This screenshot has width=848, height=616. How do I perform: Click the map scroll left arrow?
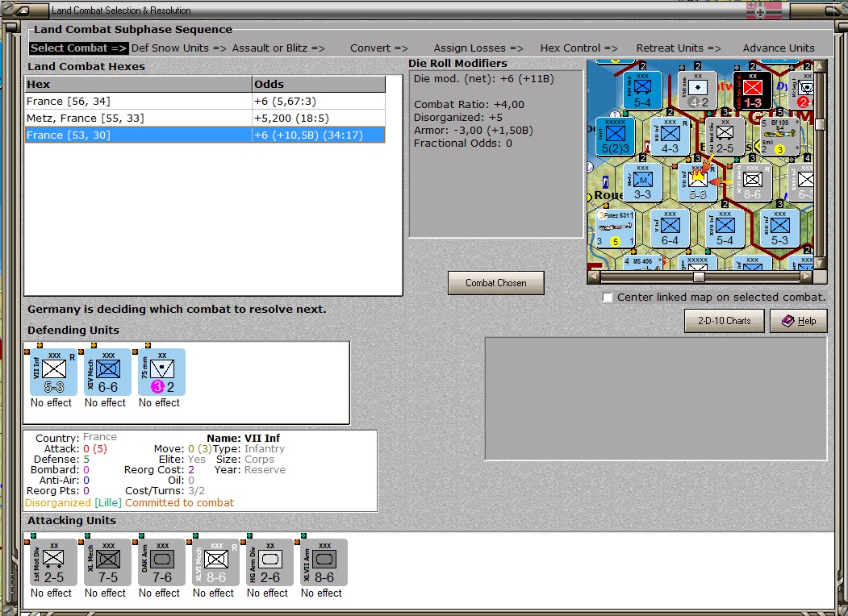click(594, 277)
